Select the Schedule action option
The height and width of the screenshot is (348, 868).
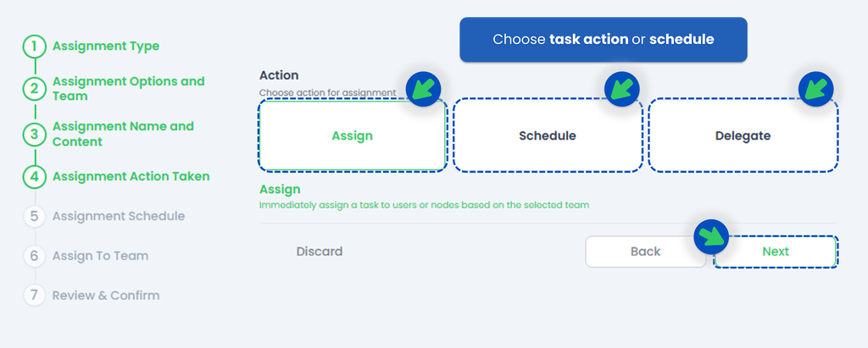(x=548, y=135)
